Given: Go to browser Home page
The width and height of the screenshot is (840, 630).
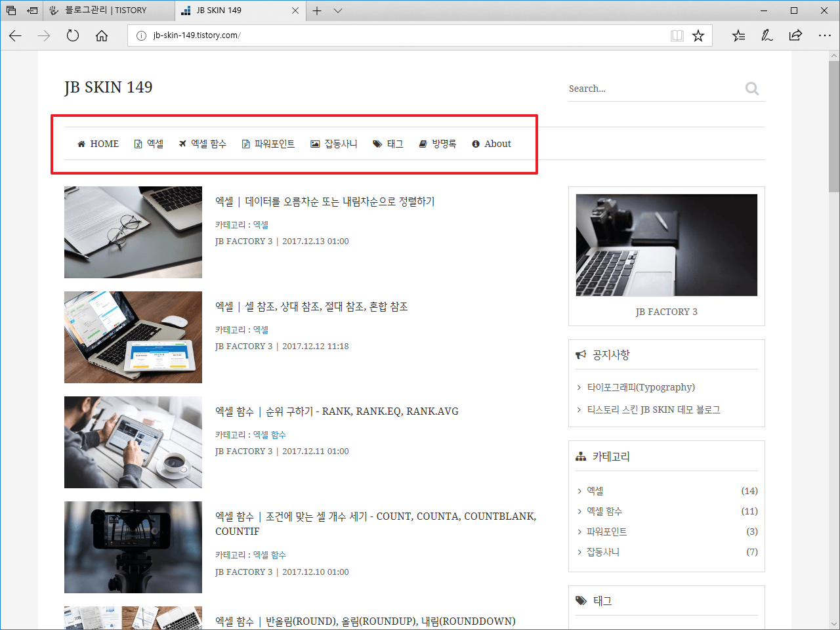Looking at the screenshot, I should click(x=102, y=35).
